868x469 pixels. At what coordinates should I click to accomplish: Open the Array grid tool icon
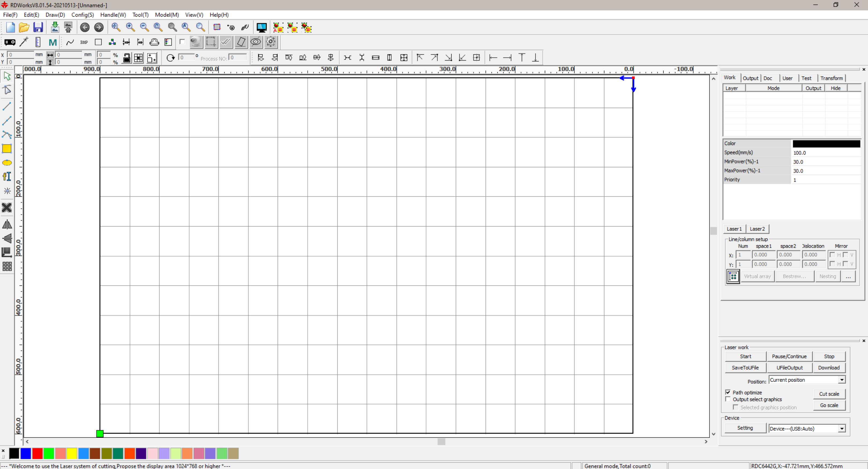point(7,266)
